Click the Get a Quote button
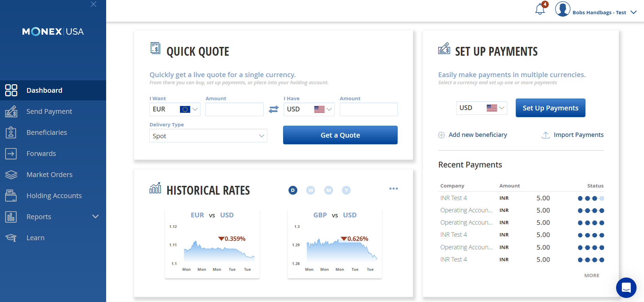The image size is (644, 302). tap(340, 135)
